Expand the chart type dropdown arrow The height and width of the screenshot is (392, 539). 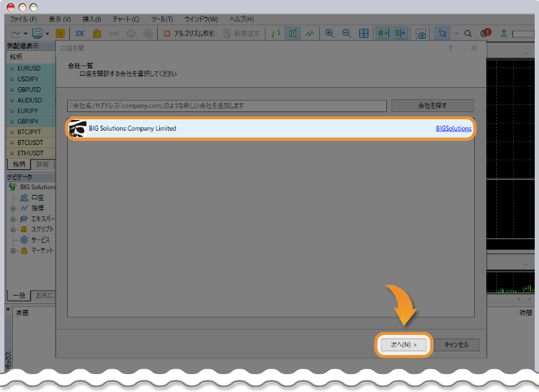[x=26, y=34]
